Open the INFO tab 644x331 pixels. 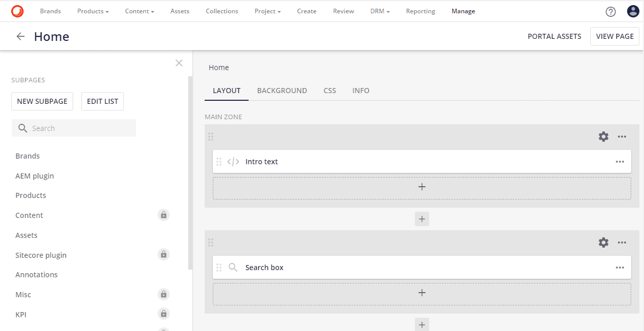361,91
